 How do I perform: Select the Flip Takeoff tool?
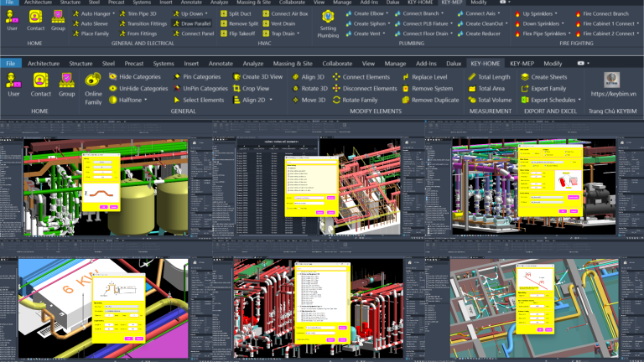[x=238, y=34]
